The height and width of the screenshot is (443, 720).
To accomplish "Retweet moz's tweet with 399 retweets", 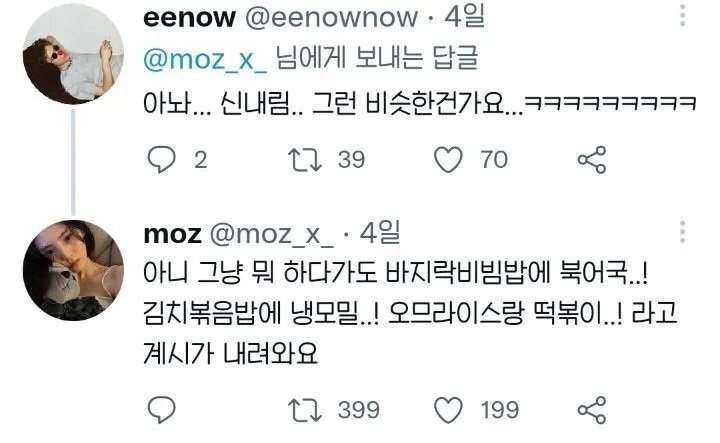I will pyautogui.click(x=305, y=410).
